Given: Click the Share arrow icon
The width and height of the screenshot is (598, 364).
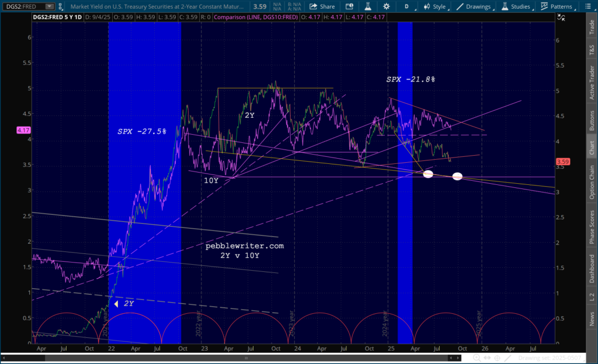Looking at the screenshot, I should tap(313, 6).
